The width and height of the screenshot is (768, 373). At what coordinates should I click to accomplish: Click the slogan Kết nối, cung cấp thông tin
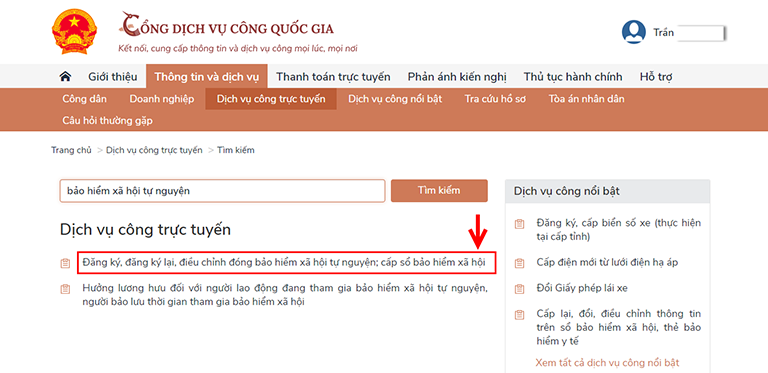238,49
